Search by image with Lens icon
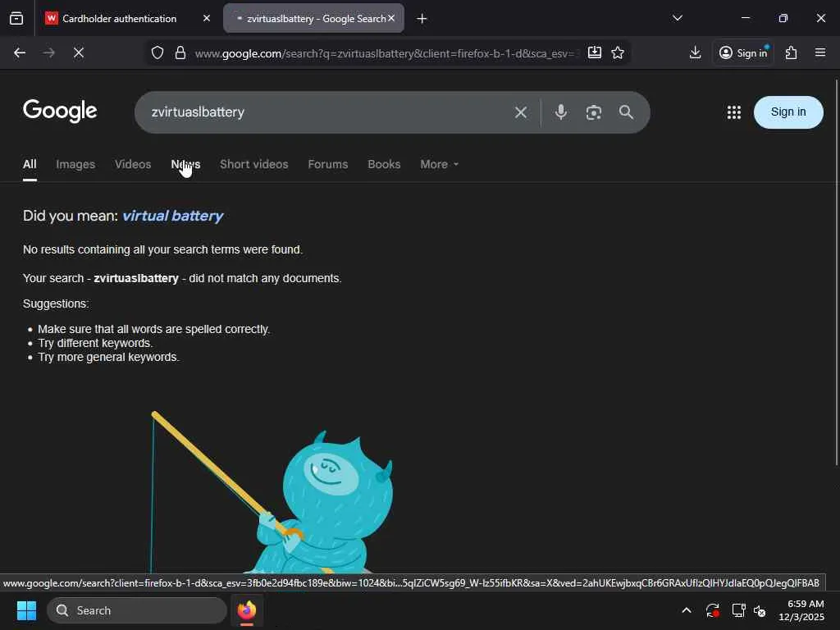The height and width of the screenshot is (630, 840). coord(594,112)
